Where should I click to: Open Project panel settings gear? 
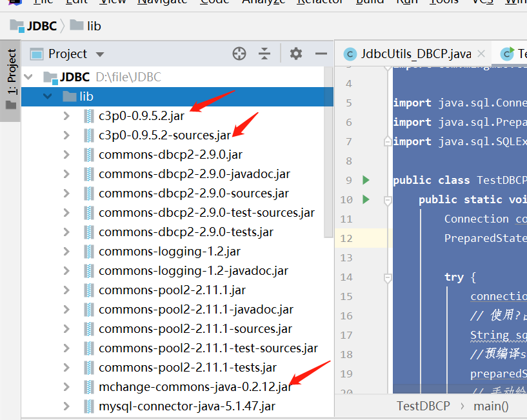[x=296, y=54]
